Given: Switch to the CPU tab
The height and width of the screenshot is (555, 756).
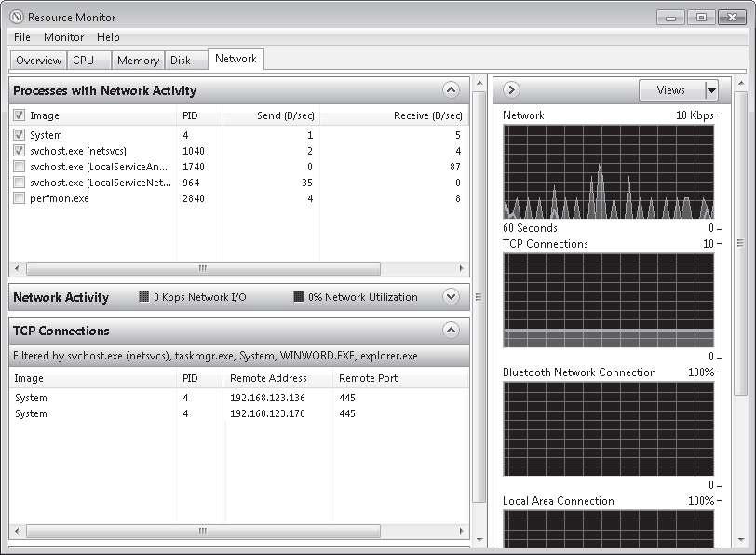Looking at the screenshot, I should pos(84,61).
